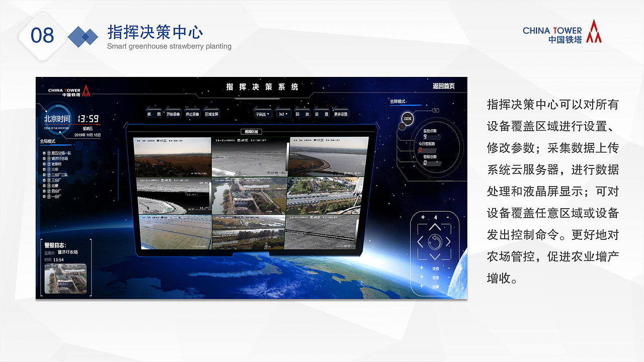Click plus next to 变焦 focus

[x=422, y=277]
